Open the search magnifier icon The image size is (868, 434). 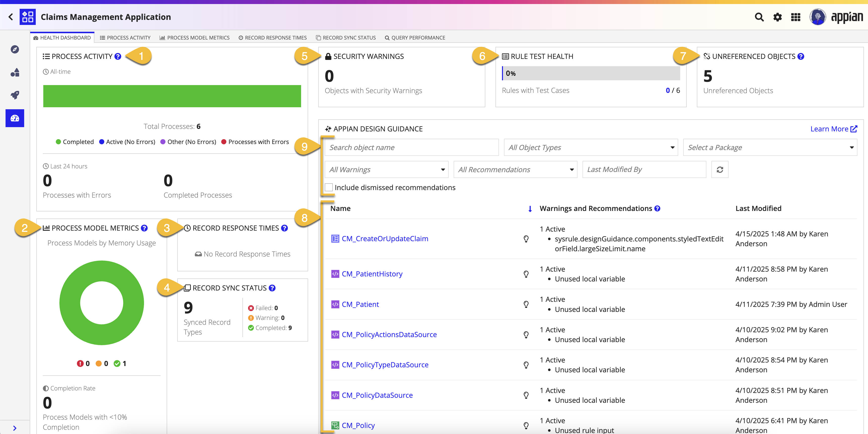click(x=759, y=17)
